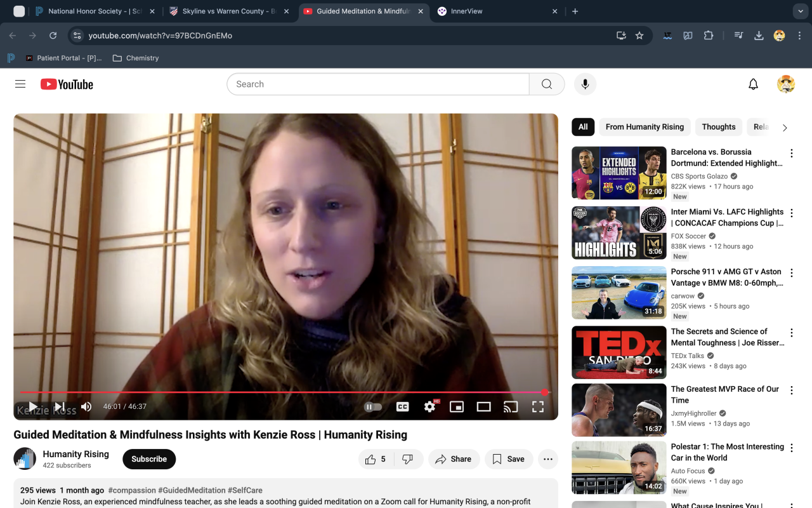Click the #compassion hashtag
812x508 pixels.
coord(132,490)
